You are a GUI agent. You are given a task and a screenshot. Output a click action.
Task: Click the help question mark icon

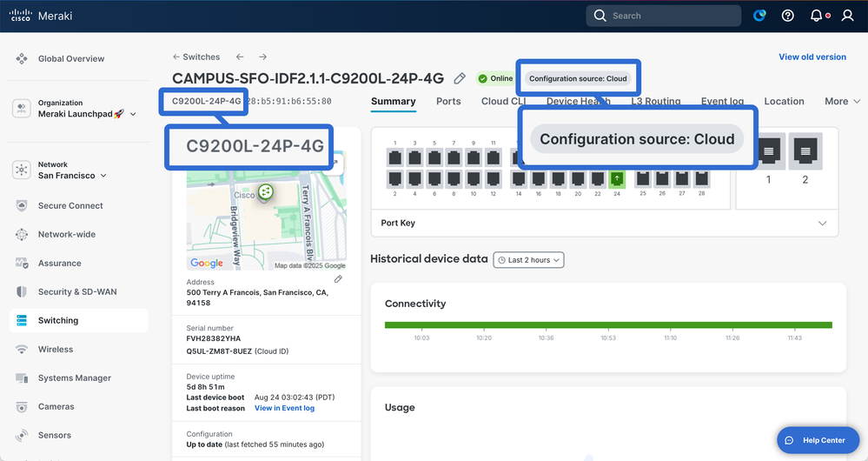click(788, 16)
